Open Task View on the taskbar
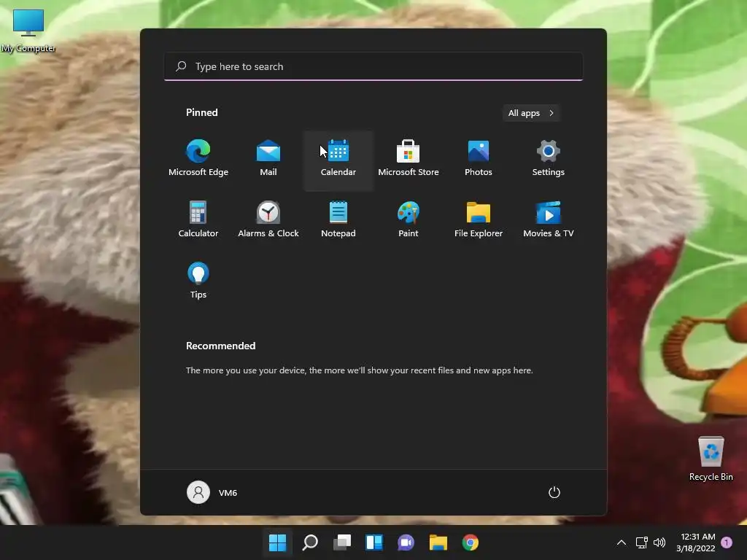 (x=342, y=542)
